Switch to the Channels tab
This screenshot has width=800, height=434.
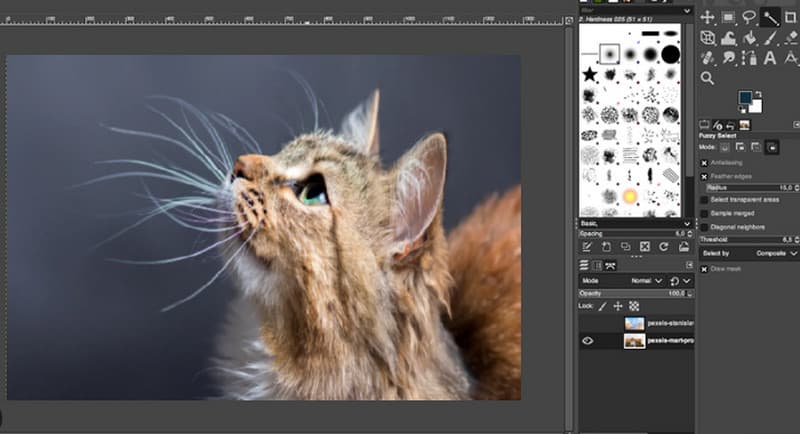[x=597, y=265]
